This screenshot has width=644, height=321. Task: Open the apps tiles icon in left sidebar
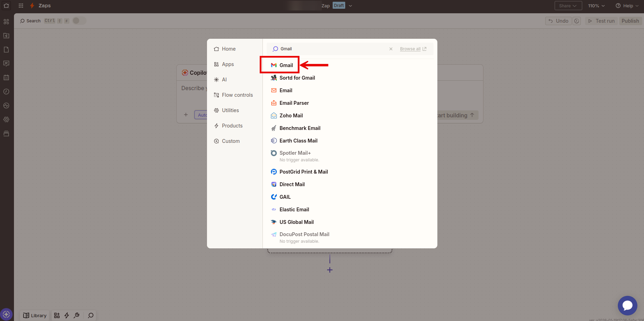click(6, 22)
